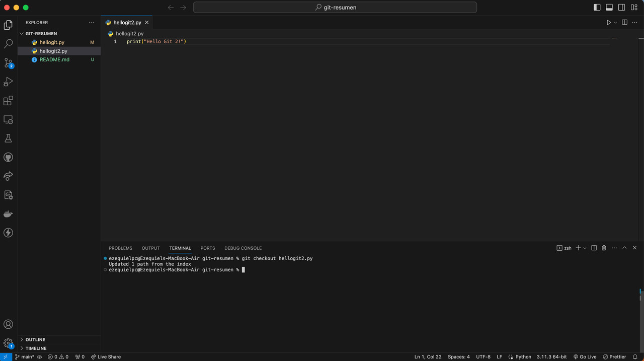The height and width of the screenshot is (361, 644).
Task: Split the terminal
Action: coord(594,248)
